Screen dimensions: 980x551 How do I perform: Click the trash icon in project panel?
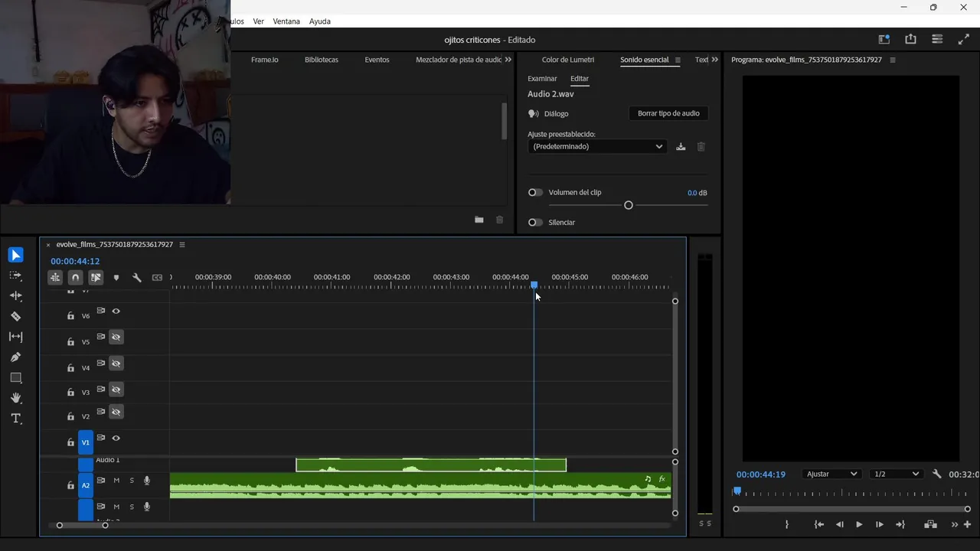[x=499, y=220]
